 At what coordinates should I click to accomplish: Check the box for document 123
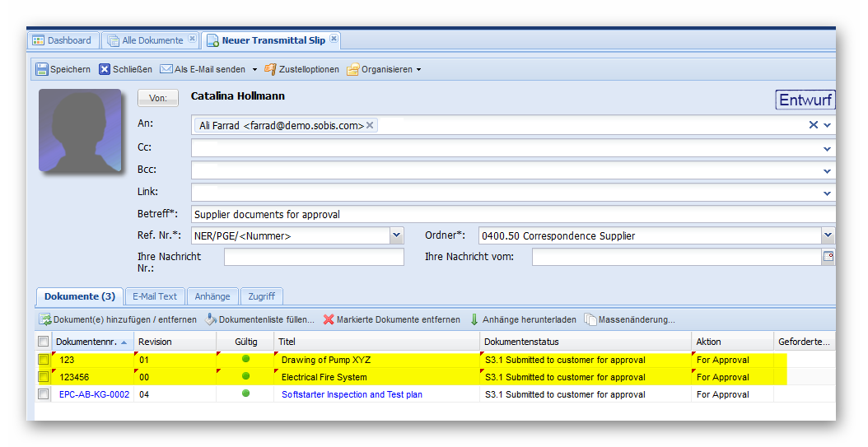coord(44,360)
